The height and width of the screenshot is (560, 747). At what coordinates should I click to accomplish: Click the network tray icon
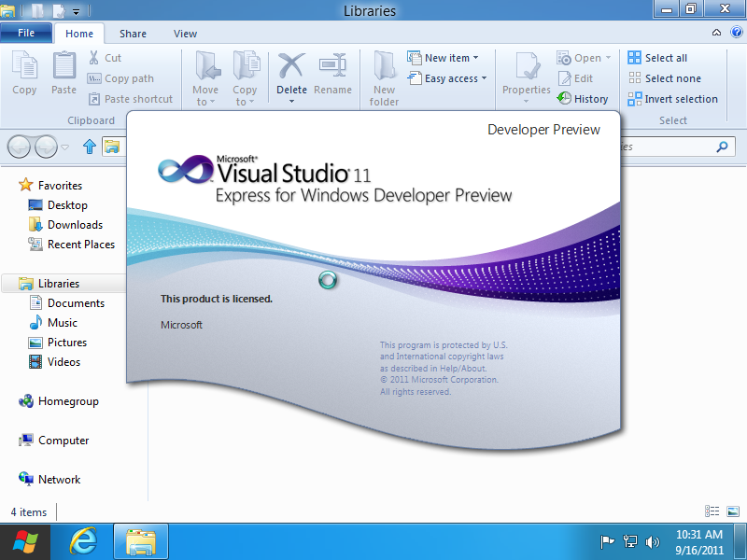point(629,542)
